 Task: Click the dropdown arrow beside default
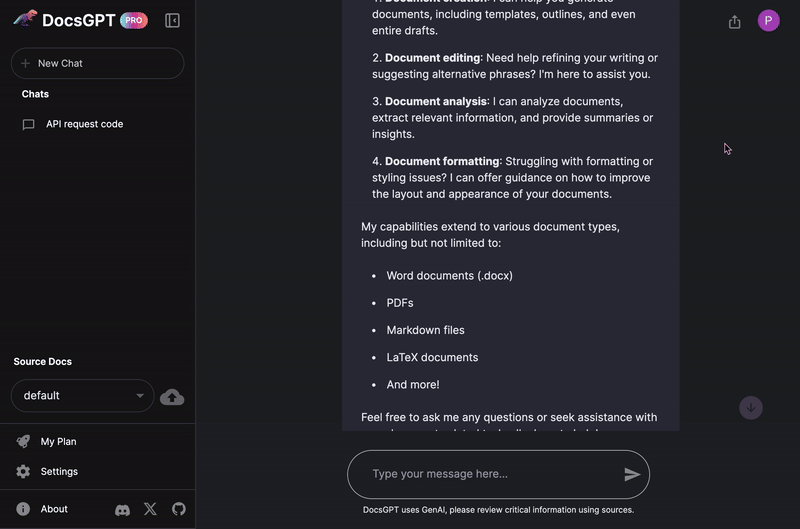[139, 395]
